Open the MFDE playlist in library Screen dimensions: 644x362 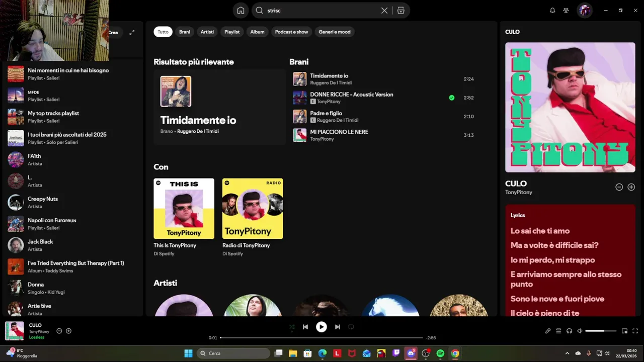(x=73, y=96)
